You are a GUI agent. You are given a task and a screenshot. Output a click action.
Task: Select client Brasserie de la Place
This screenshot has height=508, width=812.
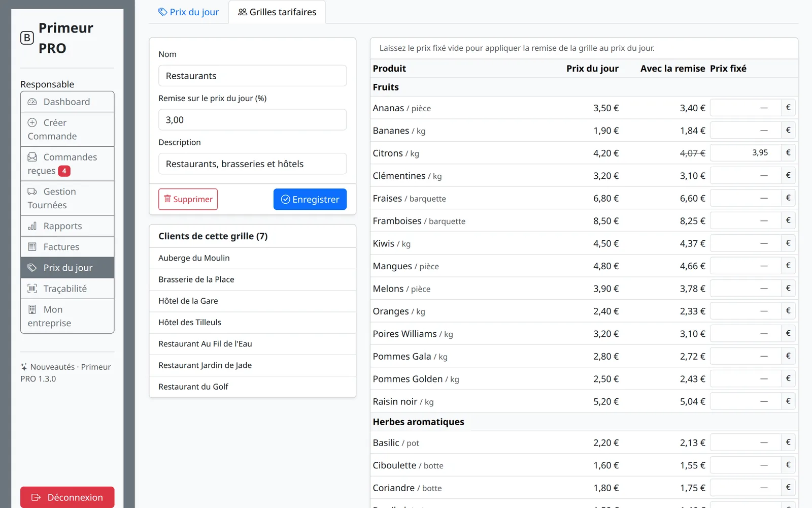point(252,279)
